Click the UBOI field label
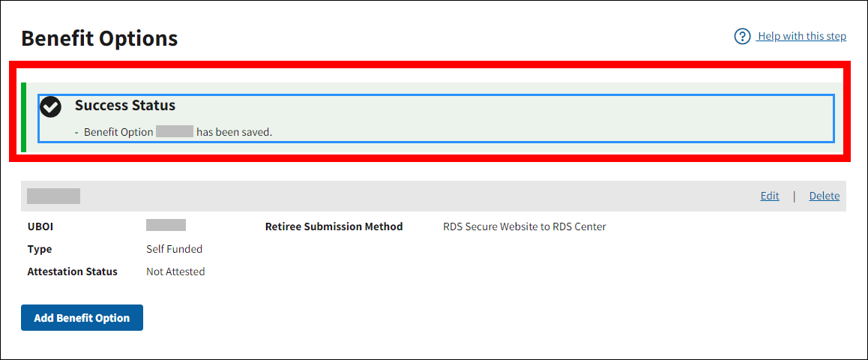The width and height of the screenshot is (868, 360). (40, 226)
